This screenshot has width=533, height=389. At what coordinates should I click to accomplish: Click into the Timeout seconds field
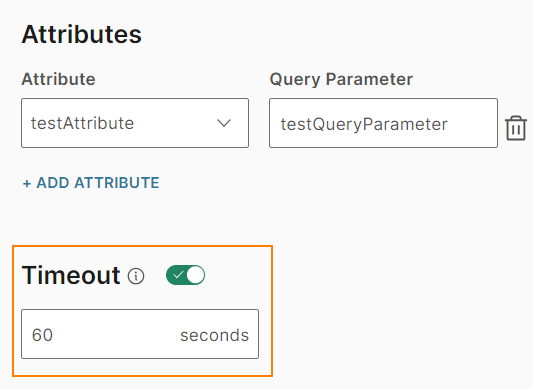pyautogui.click(x=140, y=334)
